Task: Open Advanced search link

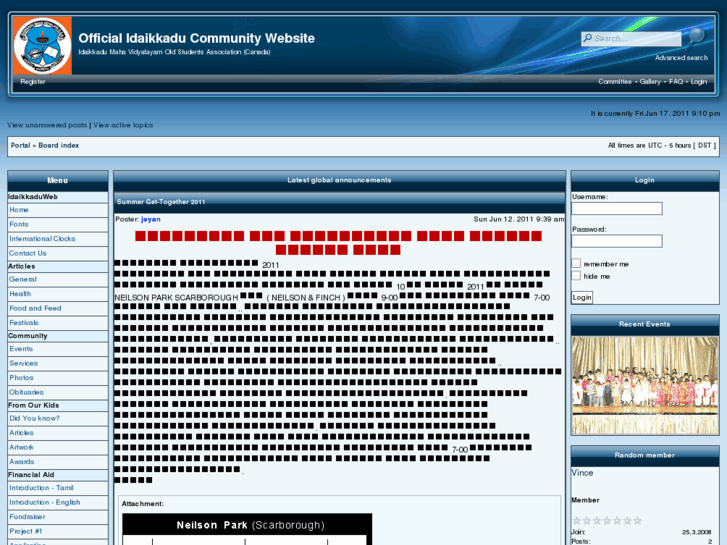Action: pyautogui.click(x=681, y=58)
